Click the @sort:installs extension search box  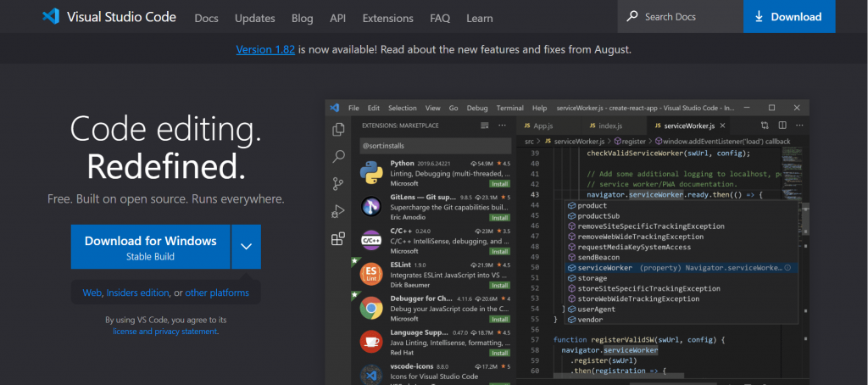point(435,146)
